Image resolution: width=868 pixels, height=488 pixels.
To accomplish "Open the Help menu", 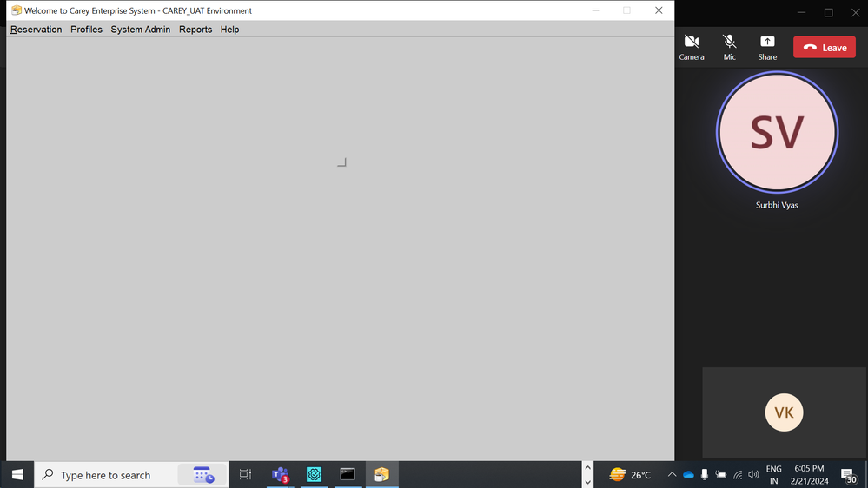I will pyautogui.click(x=229, y=30).
